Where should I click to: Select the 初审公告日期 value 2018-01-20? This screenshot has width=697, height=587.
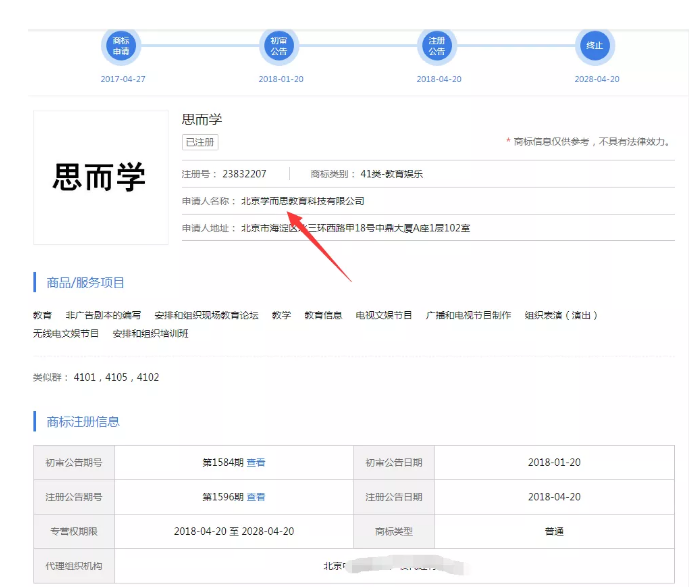[x=554, y=463]
